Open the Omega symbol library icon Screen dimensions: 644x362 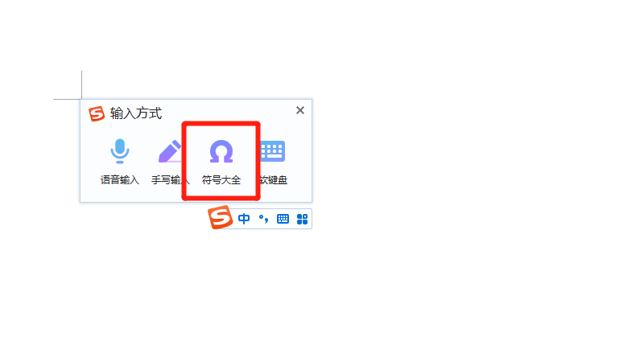pos(221,151)
